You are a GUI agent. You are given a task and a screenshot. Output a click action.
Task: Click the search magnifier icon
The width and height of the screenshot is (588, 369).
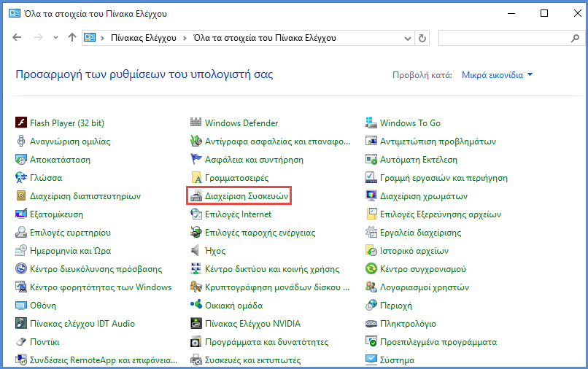pos(576,38)
